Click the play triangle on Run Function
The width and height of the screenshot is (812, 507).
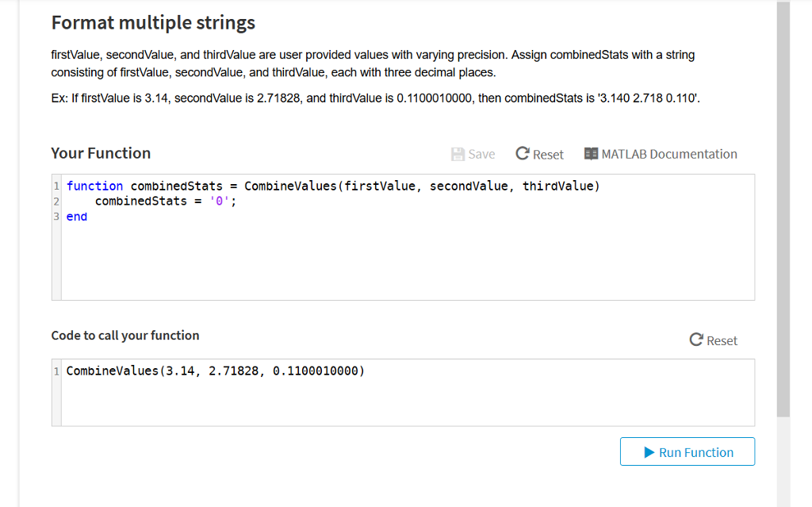click(649, 452)
